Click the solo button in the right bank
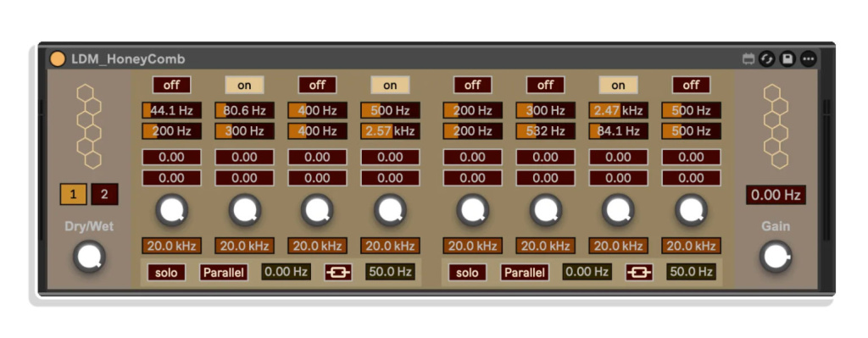The height and width of the screenshot is (338, 868). (467, 272)
